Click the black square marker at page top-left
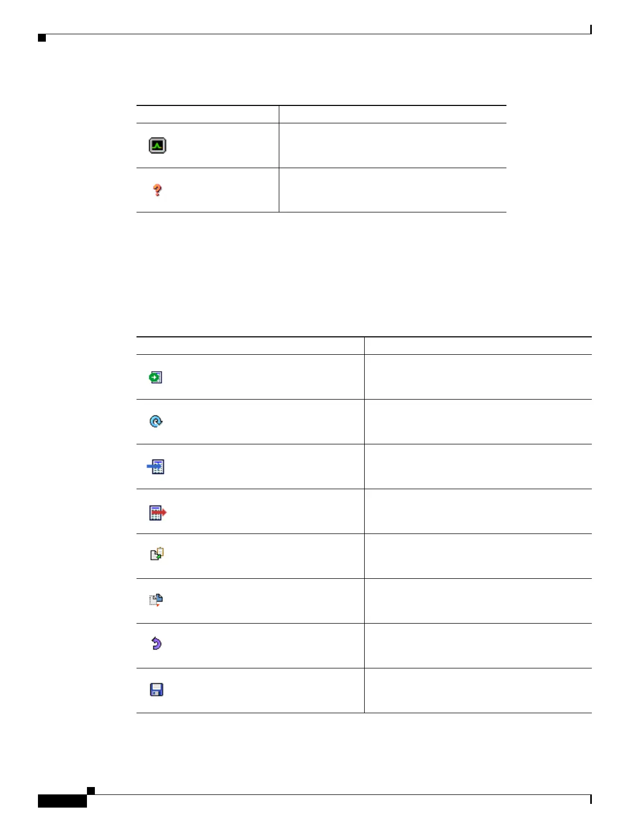644x835 pixels. tap(42, 38)
